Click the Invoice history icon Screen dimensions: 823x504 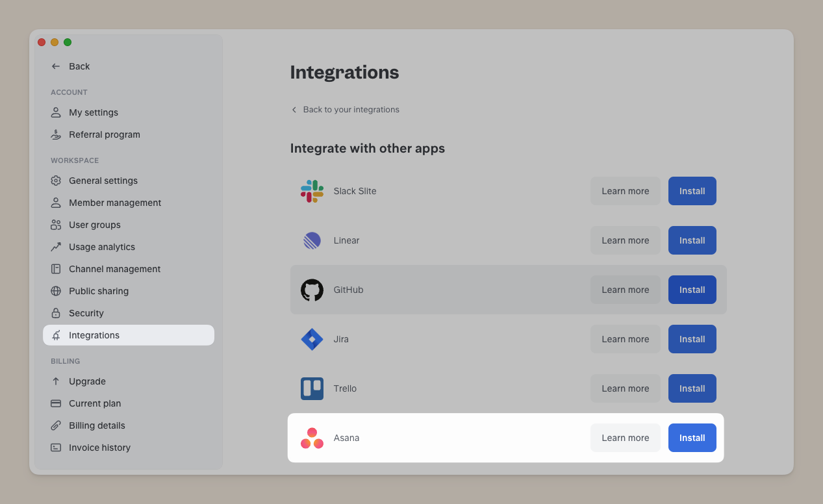pos(56,447)
